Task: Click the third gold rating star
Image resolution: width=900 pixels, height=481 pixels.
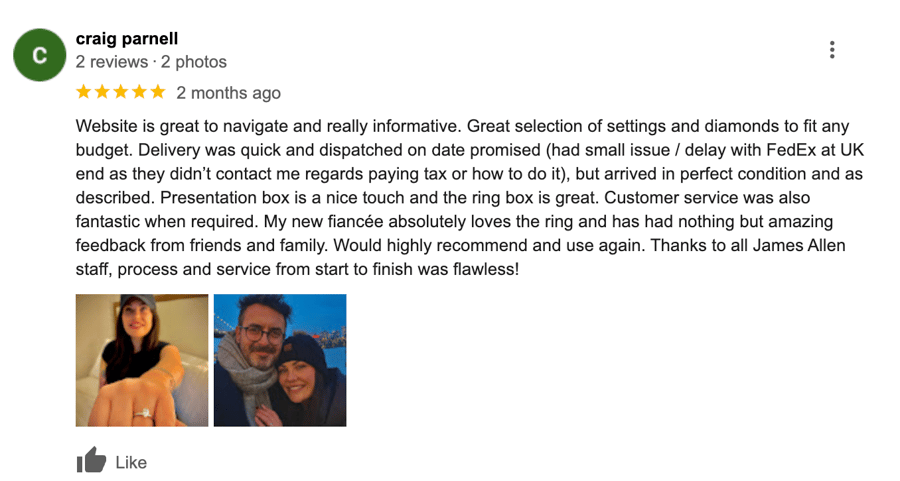Action: pyautogui.click(x=121, y=92)
